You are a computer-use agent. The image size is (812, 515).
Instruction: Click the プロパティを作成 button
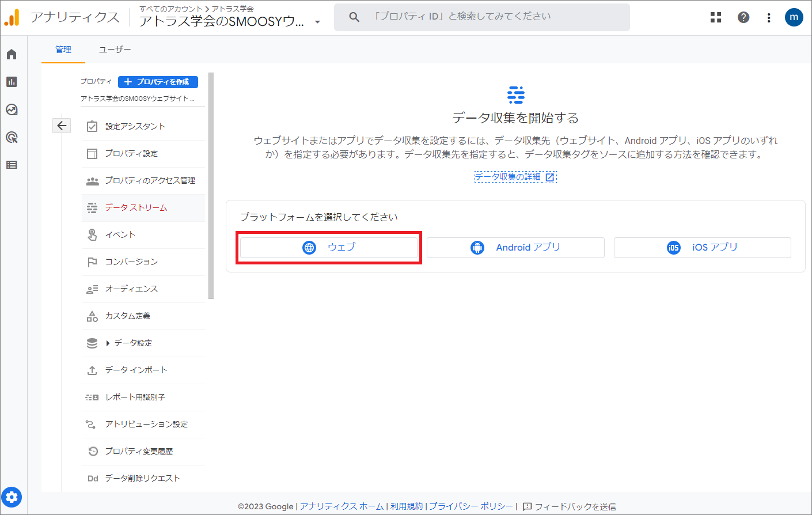(158, 82)
